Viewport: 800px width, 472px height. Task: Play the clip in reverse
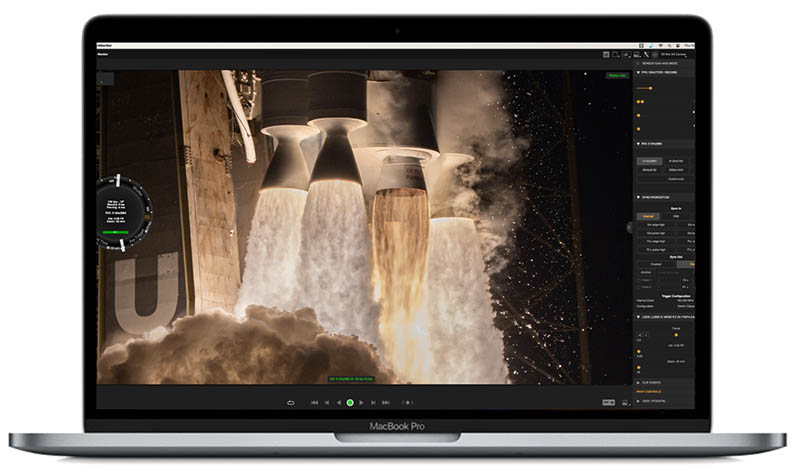pyautogui.click(x=339, y=403)
